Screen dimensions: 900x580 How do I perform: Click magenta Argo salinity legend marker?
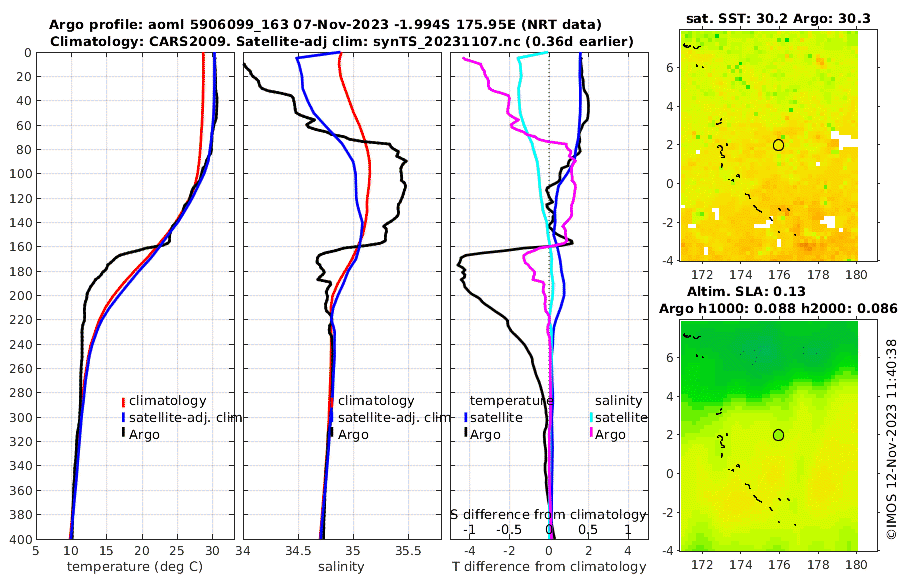(592, 434)
